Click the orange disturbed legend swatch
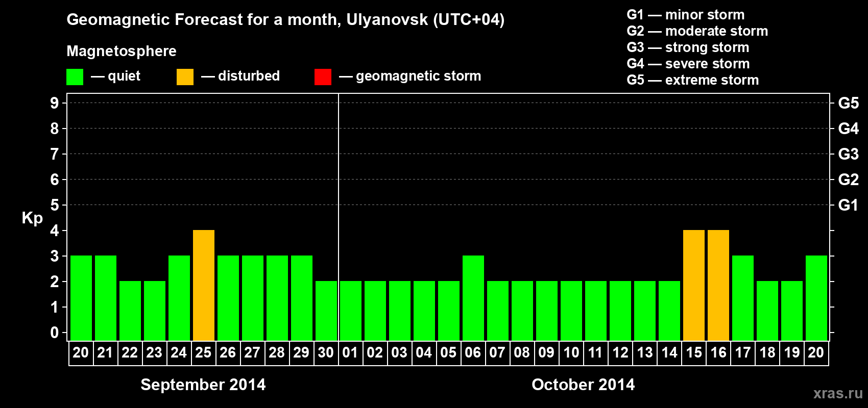The image size is (868, 408). 185,77
